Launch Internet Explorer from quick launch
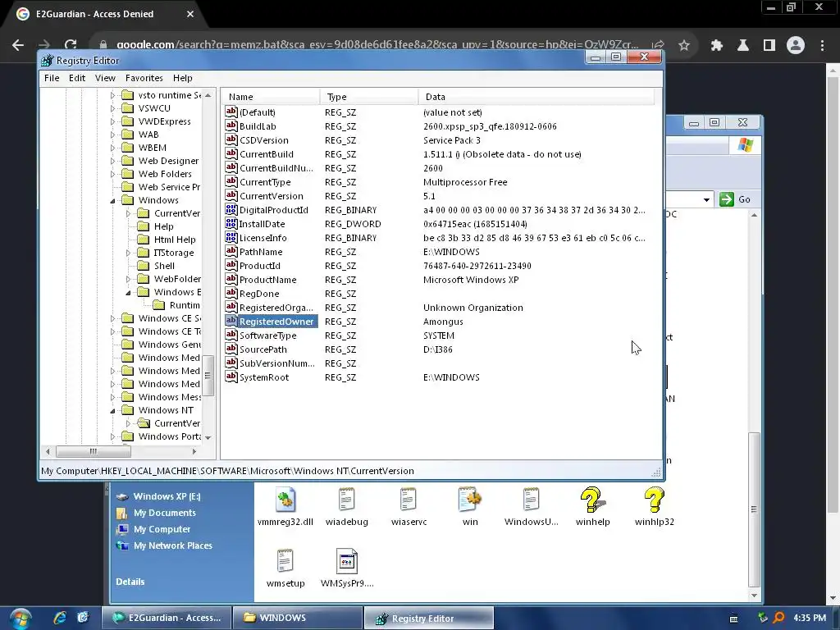 59,618
